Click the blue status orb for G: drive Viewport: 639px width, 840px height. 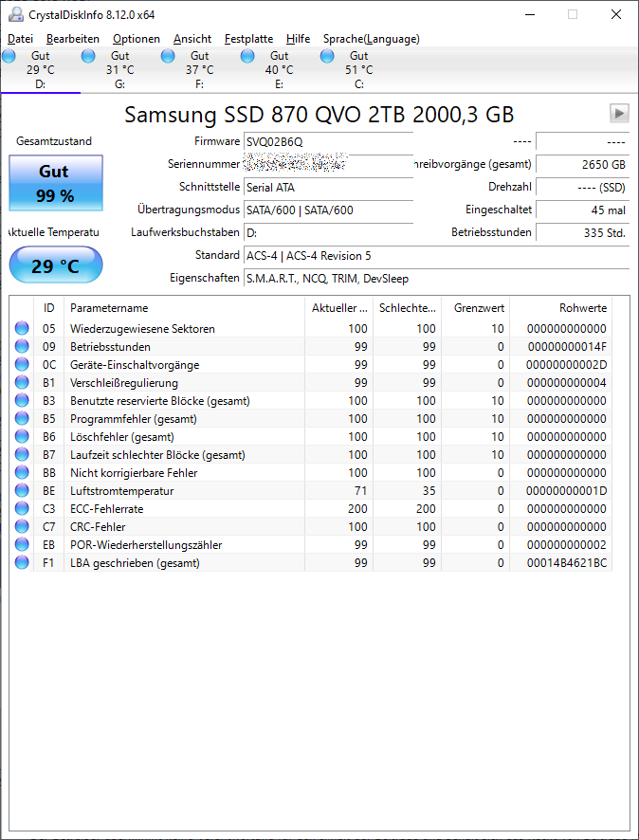(88, 56)
